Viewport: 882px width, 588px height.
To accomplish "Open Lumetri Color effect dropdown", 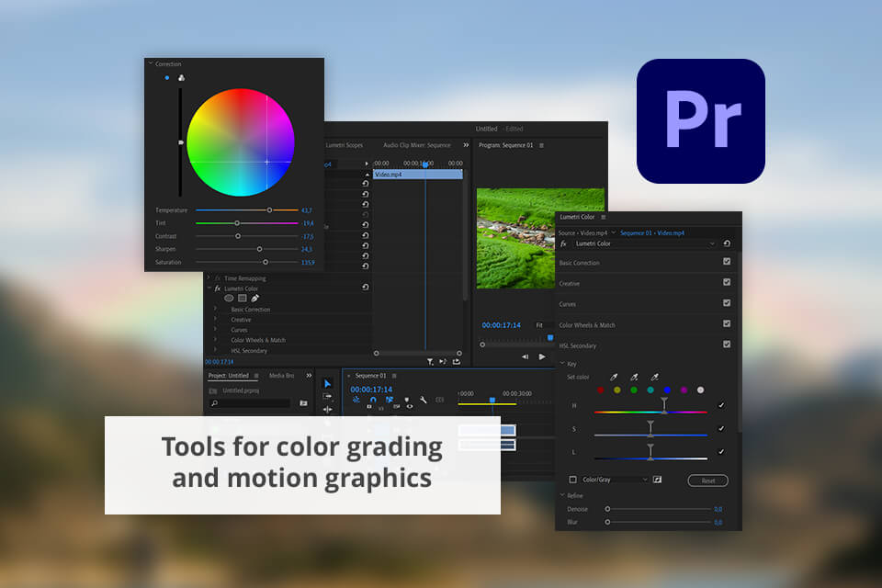I will [x=644, y=243].
